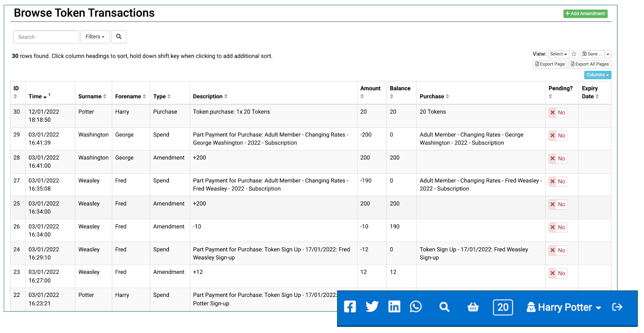Viewport: 644px width, 333px height.
Task: Open the LinkedIn share icon
Action: [x=394, y=307]
